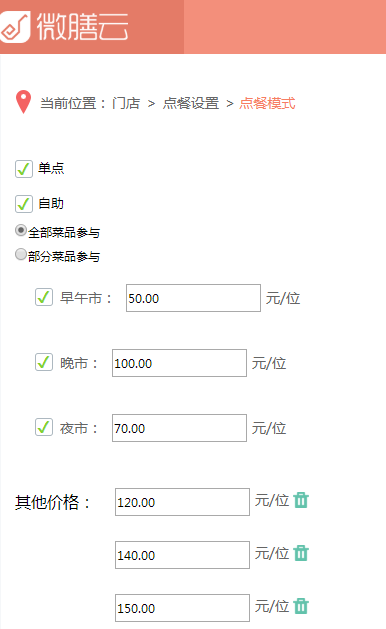386x629 pixels.
Task: Delete the 150.00 price with trash icon
Action: [x=301, y=606]
